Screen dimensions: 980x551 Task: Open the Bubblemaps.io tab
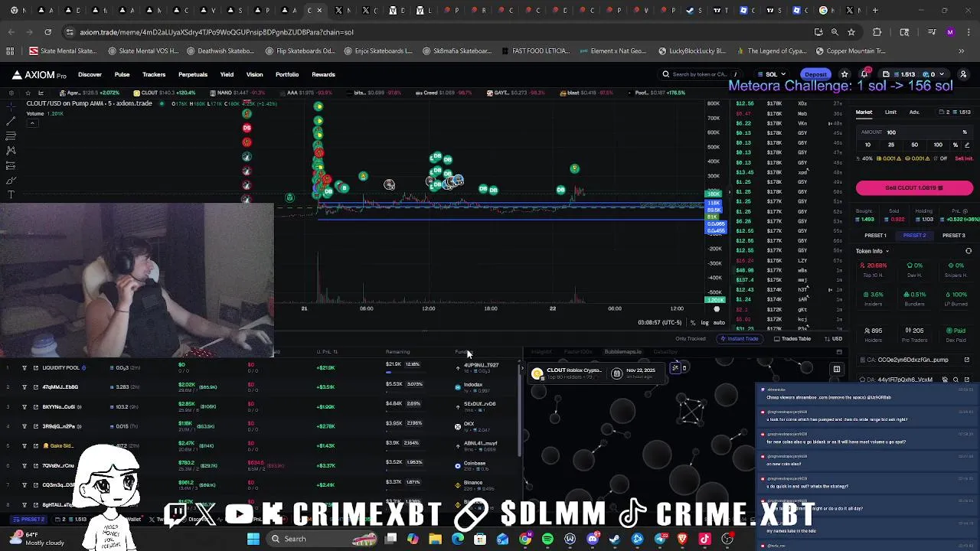tap(622, 352)
